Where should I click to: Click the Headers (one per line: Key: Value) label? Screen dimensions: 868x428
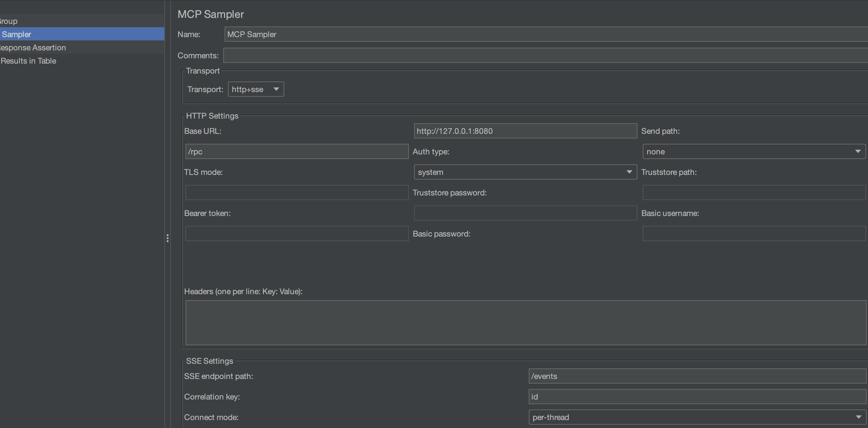pyautogui.click(x=243, y=292)
